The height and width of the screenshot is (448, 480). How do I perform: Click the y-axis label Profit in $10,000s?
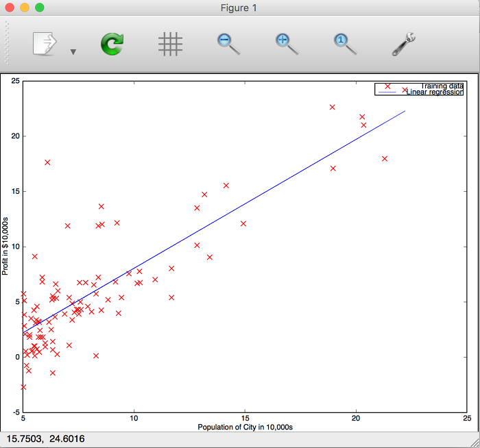click(x=5, y=246)
